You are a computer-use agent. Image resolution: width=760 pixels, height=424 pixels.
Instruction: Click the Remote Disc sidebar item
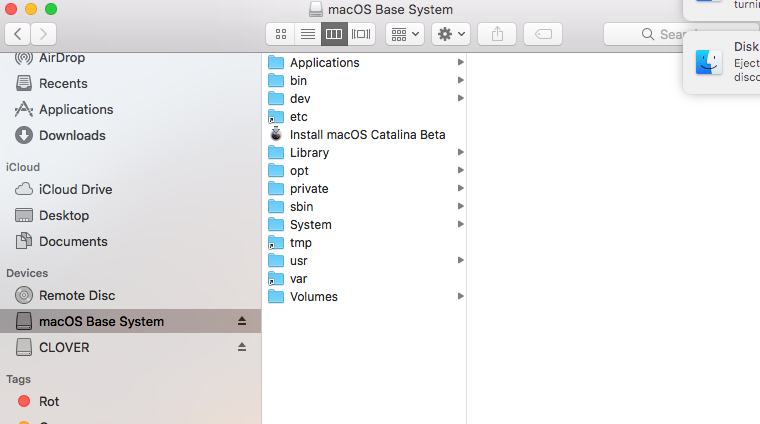(76, 295)
